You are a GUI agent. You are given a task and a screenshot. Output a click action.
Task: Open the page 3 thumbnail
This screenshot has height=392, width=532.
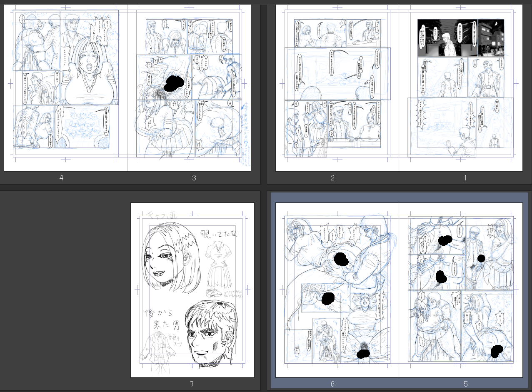(189, 87)
